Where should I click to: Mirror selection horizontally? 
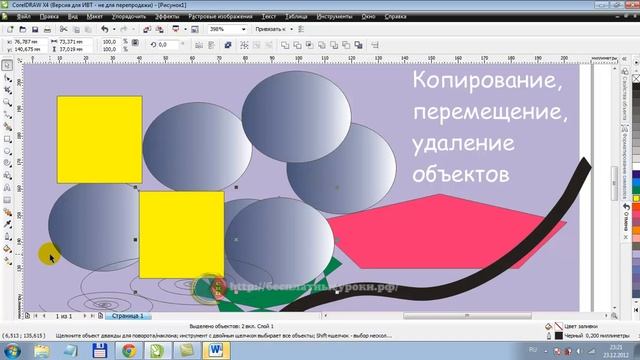pyautogui.click(x=199, y=45)
